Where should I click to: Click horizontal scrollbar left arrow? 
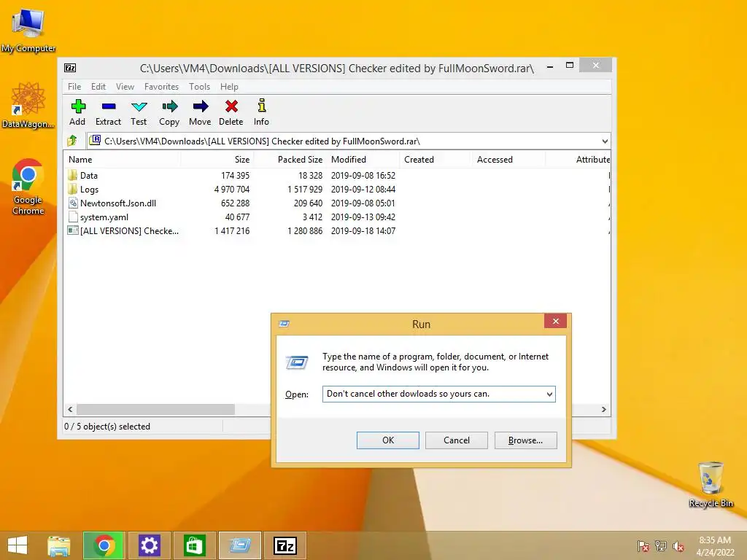click(x=71, y=410)
